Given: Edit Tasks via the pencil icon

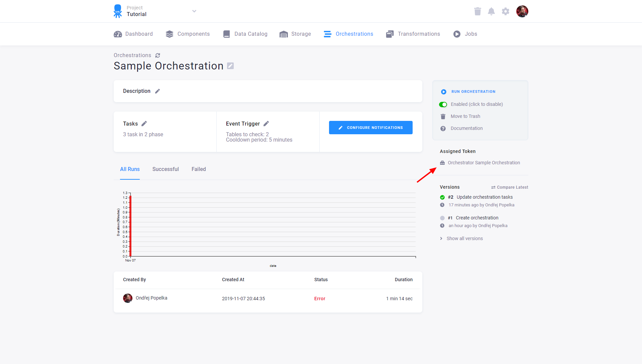Looking at the screenshot, I should 144,123.
